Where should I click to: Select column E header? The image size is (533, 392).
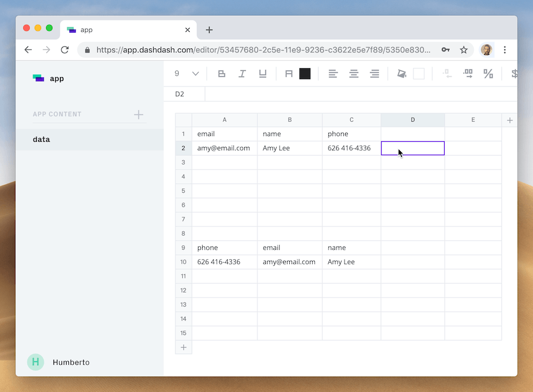click(473, 120)
